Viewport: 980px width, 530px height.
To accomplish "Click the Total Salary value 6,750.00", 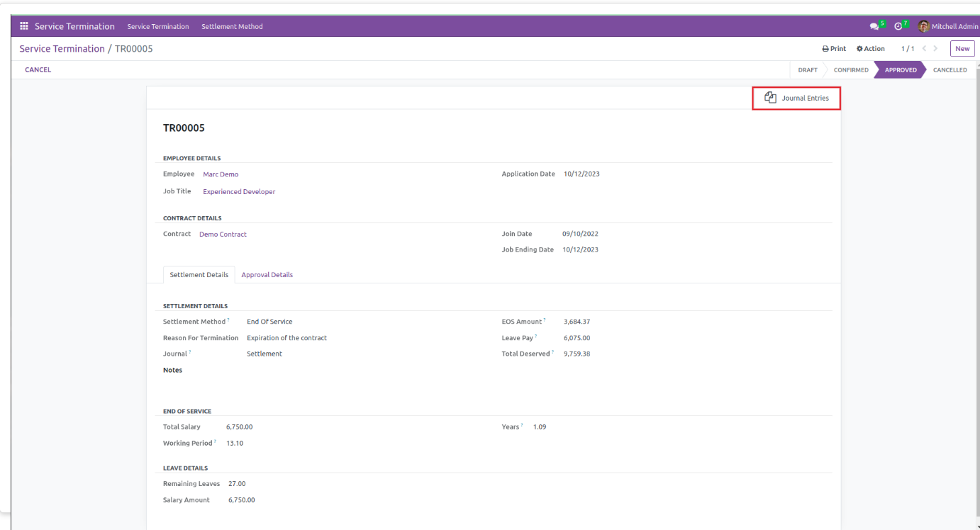I will click(239, 427).
